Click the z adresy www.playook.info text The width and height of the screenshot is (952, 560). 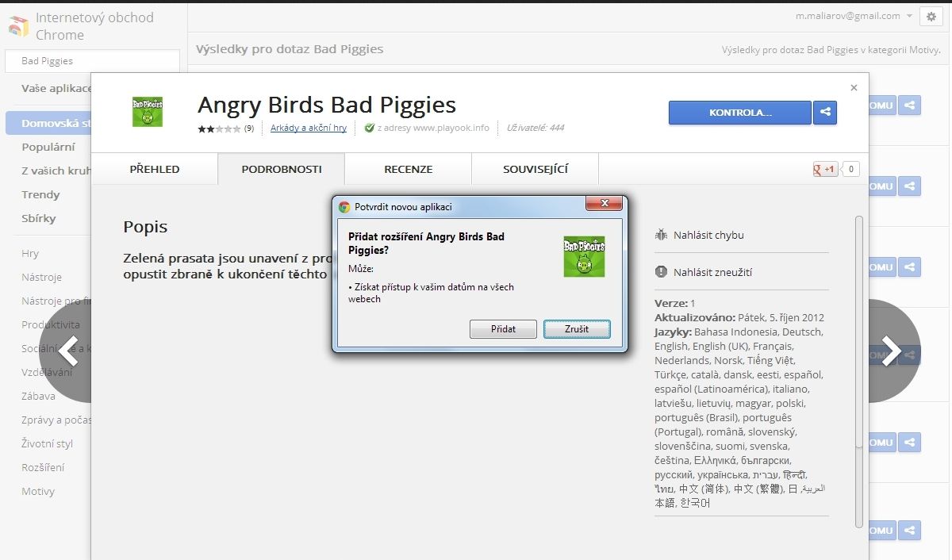pos(433,128)
